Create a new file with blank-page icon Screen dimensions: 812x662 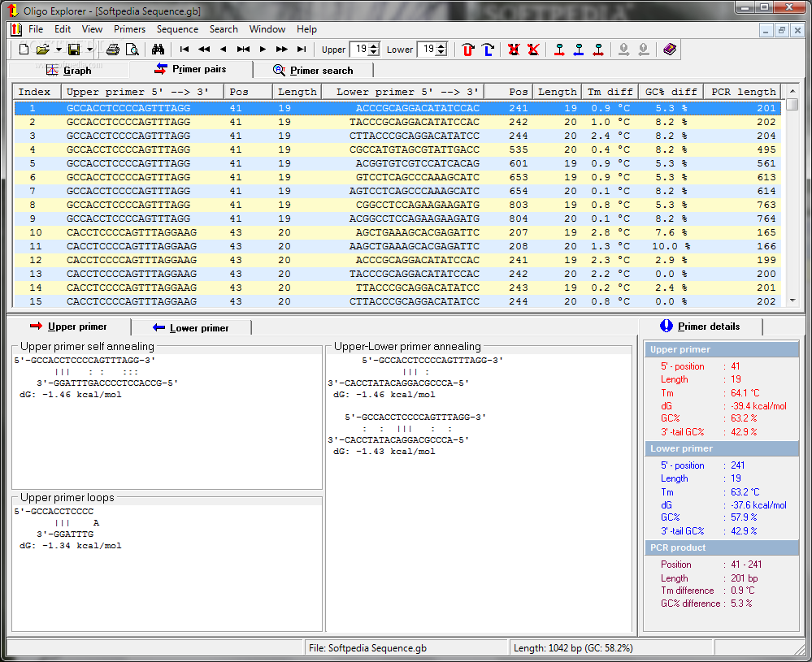click(24, 50)
